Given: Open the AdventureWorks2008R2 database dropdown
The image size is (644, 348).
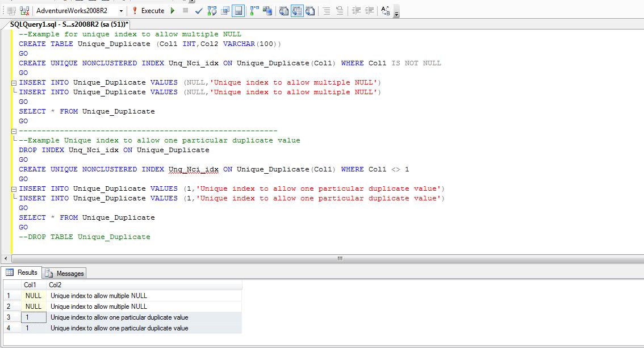Looking at the screenshot, I should 122,10.
